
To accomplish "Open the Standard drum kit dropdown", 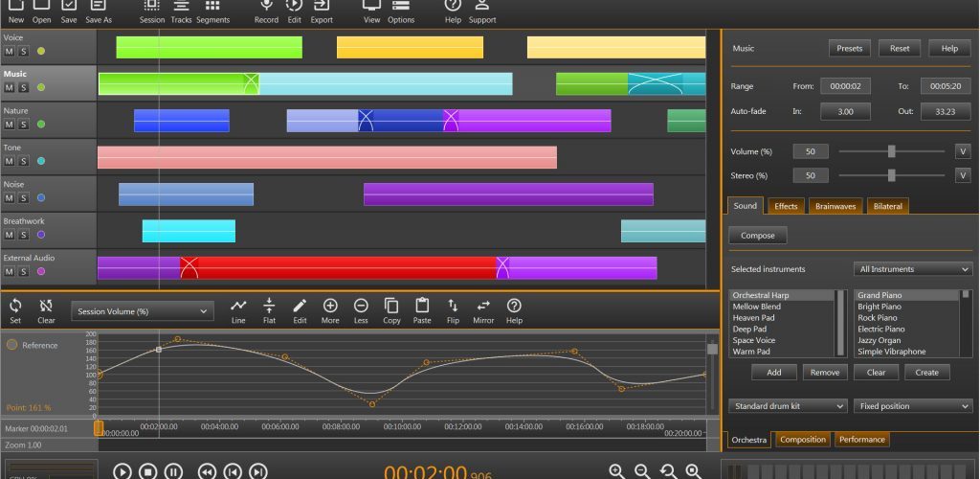I will (788, 406).
